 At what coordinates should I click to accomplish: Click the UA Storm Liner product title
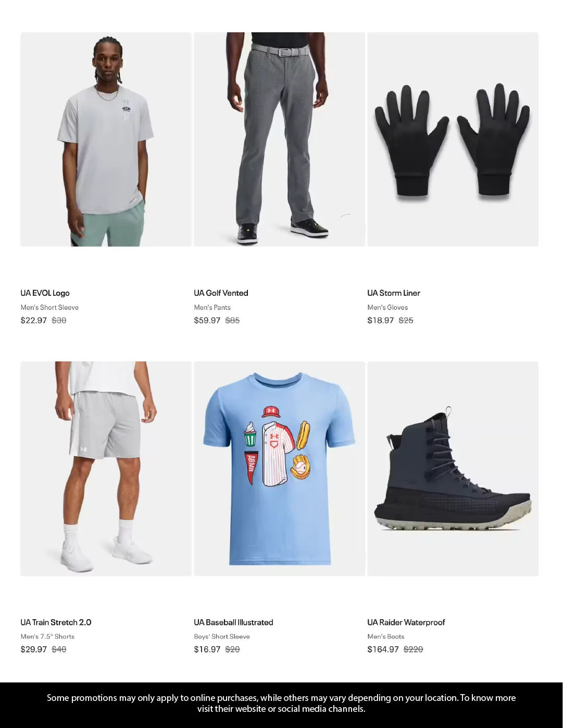394,293
